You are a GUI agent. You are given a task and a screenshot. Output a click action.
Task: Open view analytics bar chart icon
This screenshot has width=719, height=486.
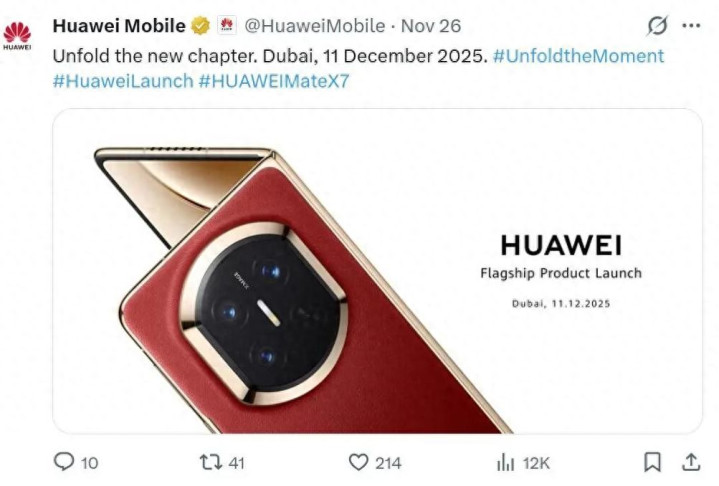coord(505,463)
